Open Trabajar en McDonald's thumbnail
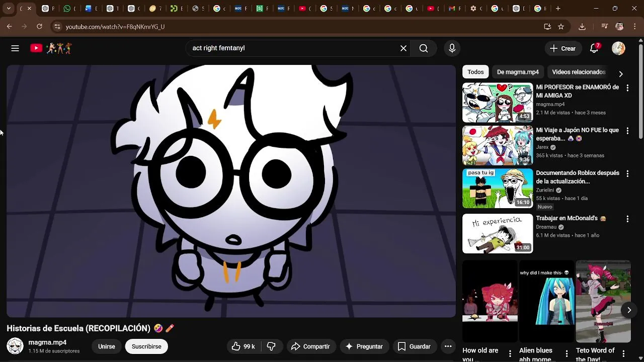The image size is (644, 362). coord(498,233)
